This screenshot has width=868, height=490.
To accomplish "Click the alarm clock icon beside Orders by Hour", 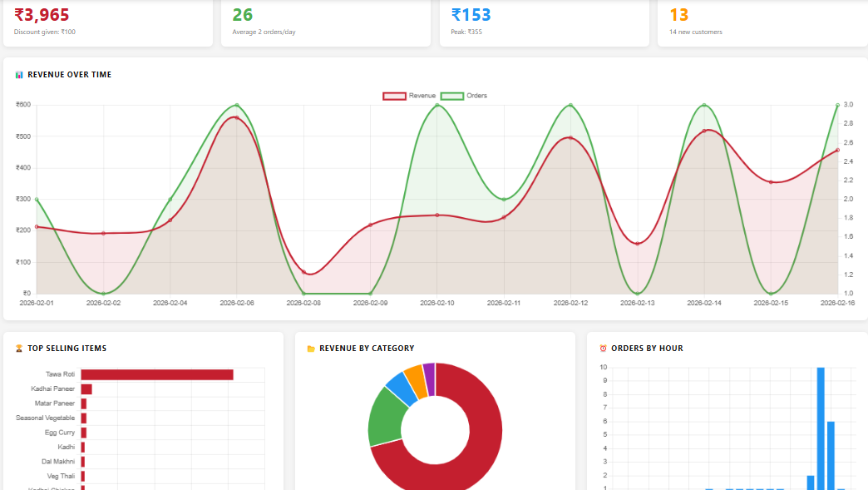I will coord(603,349).
